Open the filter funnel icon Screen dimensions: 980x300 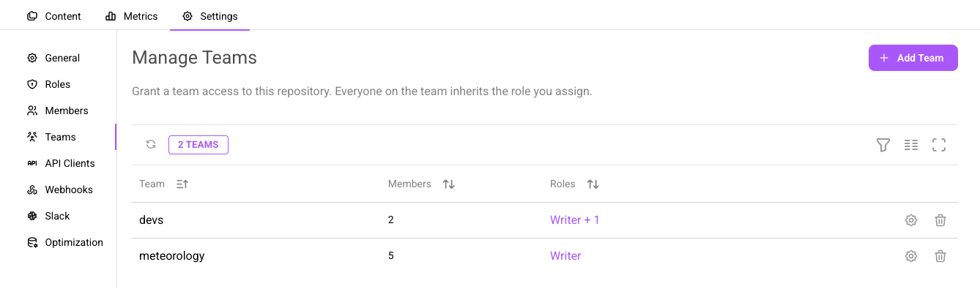[x=883, y=145]
